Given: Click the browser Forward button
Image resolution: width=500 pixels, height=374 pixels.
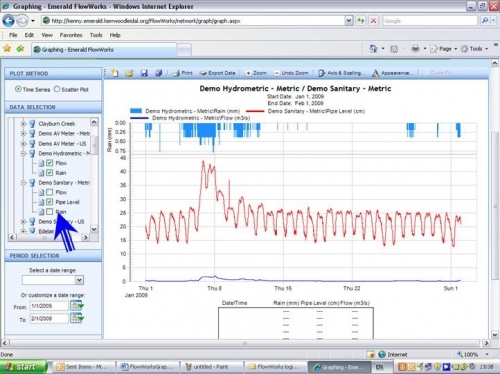Looking at the screenshot, I should (x=22, y=21).
